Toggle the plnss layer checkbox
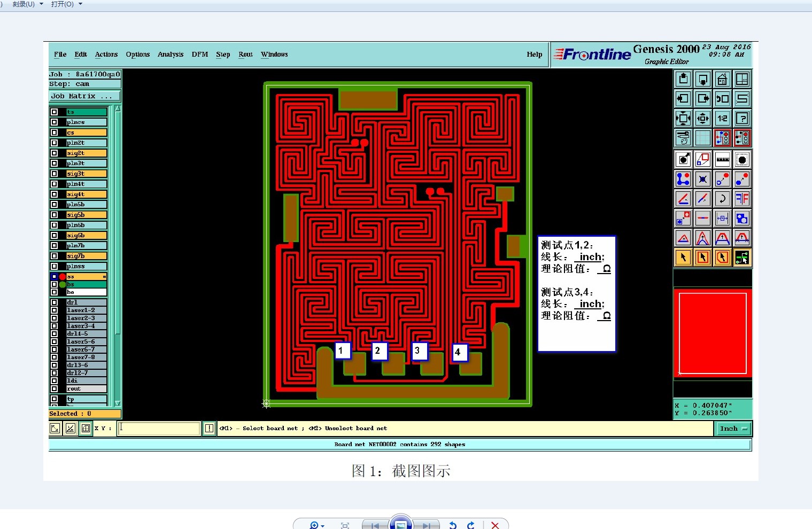The height and width of the screenshot is (529, 812). 54,266
